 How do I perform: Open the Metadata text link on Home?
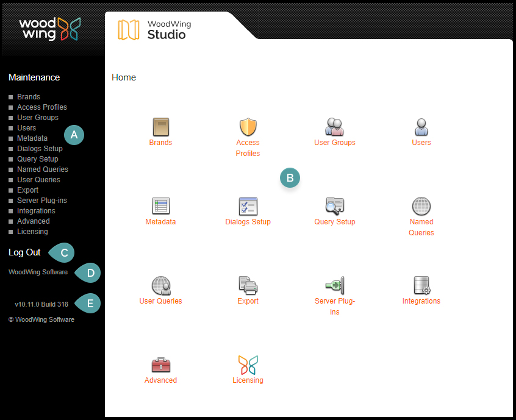click(160, 222)
